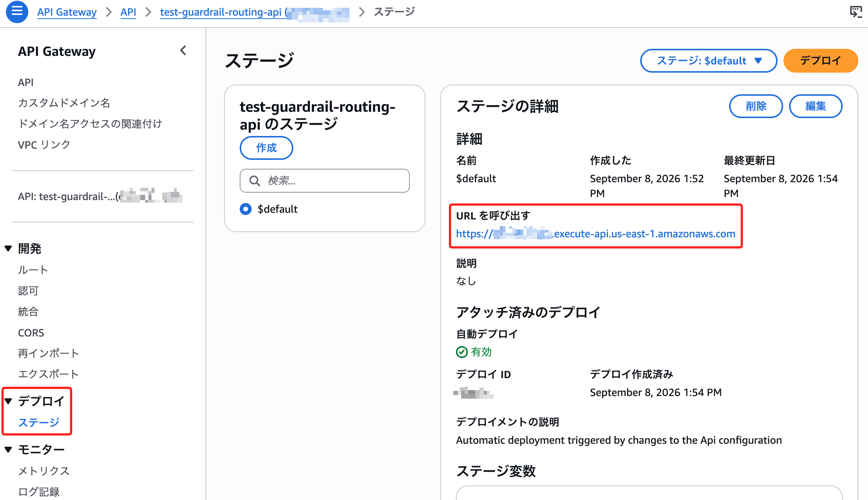Click 'September 8, 2026 1:54 PM' deploy date
The image size is (868, 500).
(x=655, y=392)
